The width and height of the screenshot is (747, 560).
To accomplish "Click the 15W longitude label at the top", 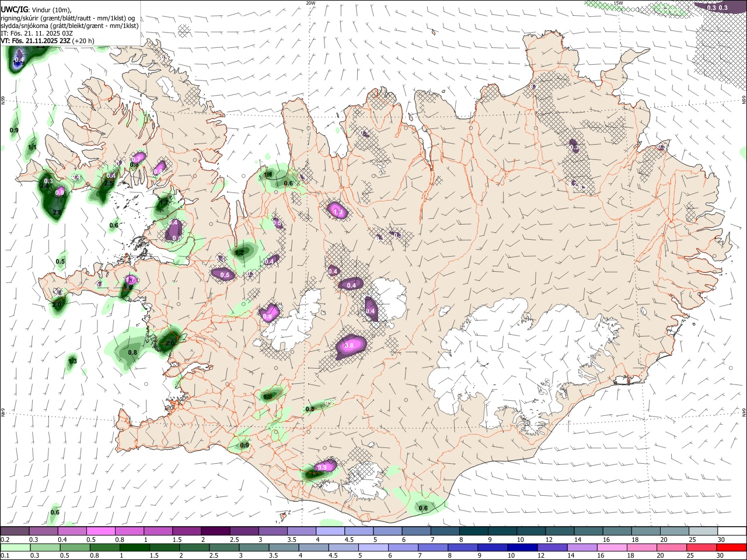I will coord(618,3).
